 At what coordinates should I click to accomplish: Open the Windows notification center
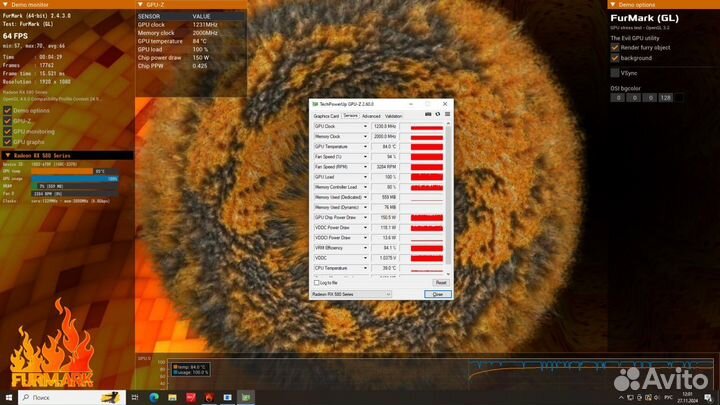tap(708, 398)
